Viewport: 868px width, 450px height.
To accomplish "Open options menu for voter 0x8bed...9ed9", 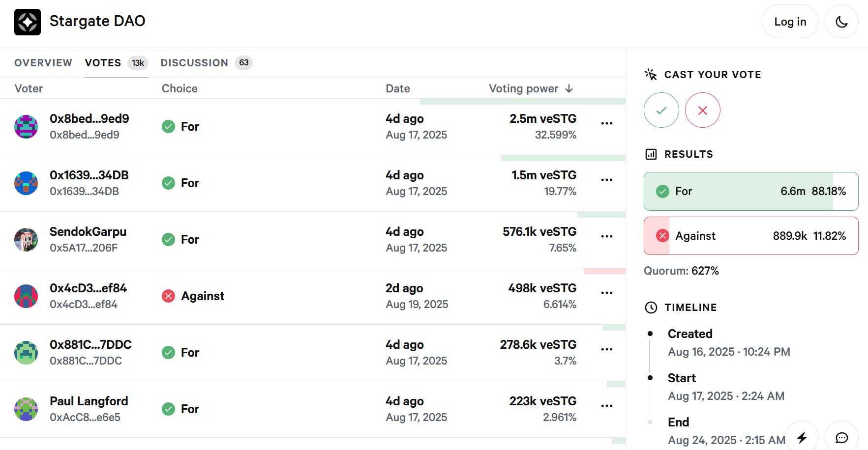I will pos(606,123).
